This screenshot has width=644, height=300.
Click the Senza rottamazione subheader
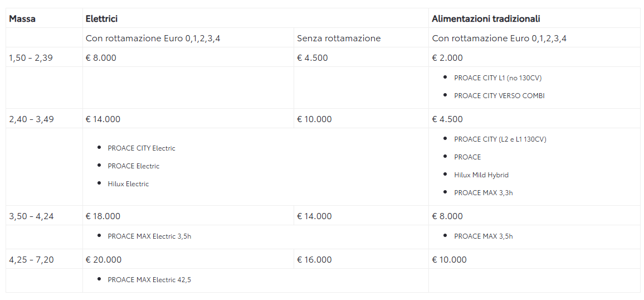click(x=339, y=38)
